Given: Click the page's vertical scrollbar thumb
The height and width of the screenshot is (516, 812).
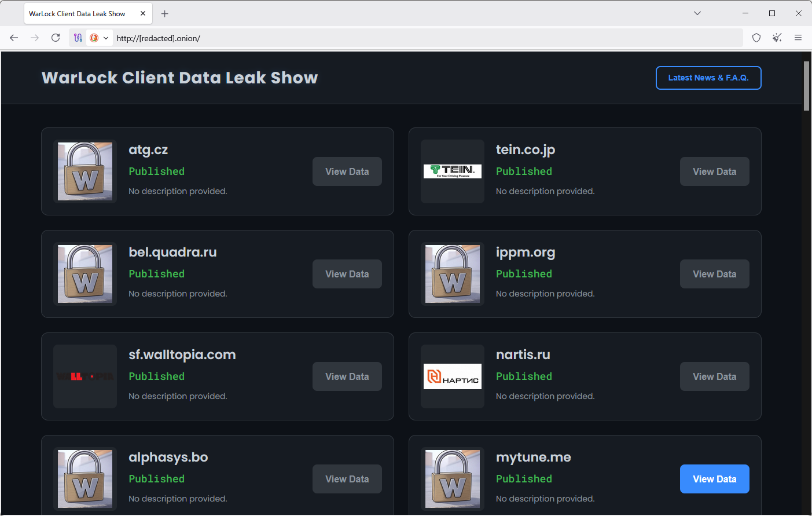Looking at the screenshot, I should (x=806, y=86).
